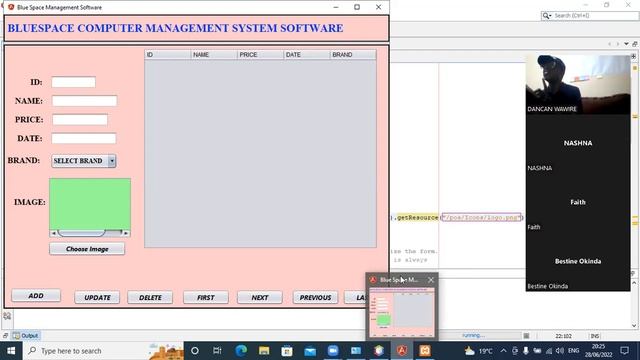The image size is (640, 360).
Task: Click the Bestine Okinda participant tile
Action: coord(578,261)
